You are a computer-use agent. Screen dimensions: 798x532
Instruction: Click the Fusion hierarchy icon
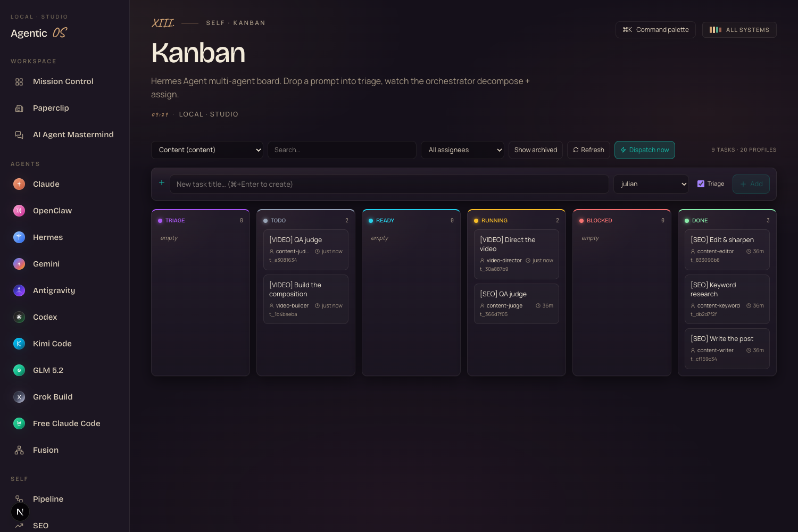[x=19, y=450]
